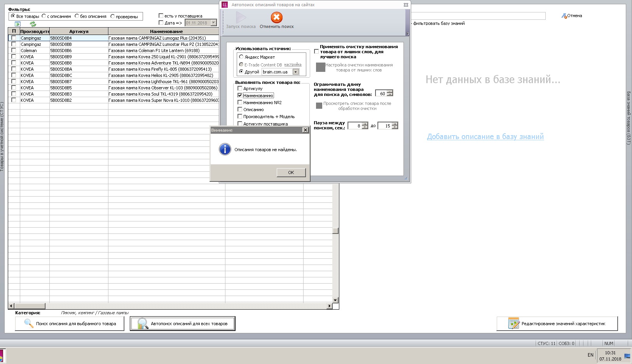Toggle the Дата => checkbox
632x364 pixels.
[161, 23]
